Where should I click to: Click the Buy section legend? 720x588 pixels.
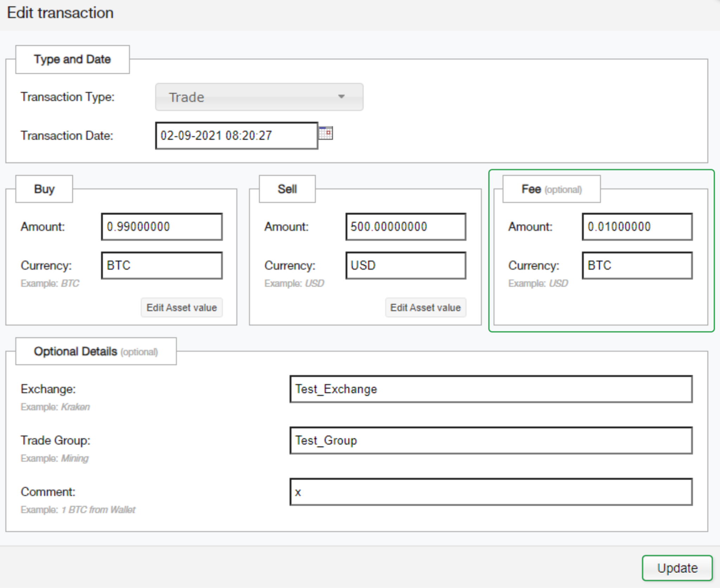44,189
